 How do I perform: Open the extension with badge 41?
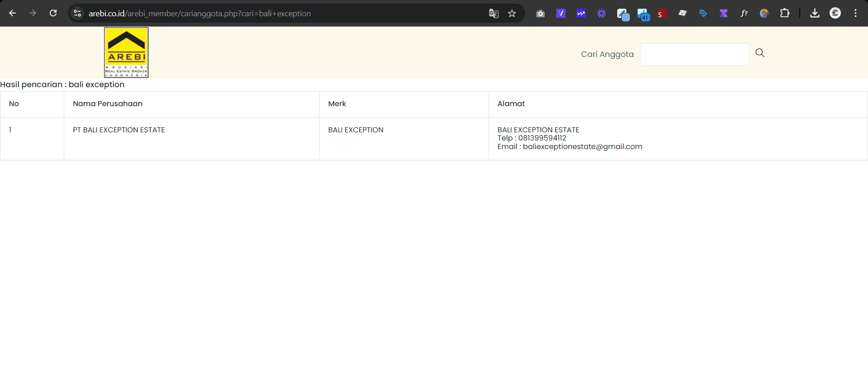pos(643,14)
